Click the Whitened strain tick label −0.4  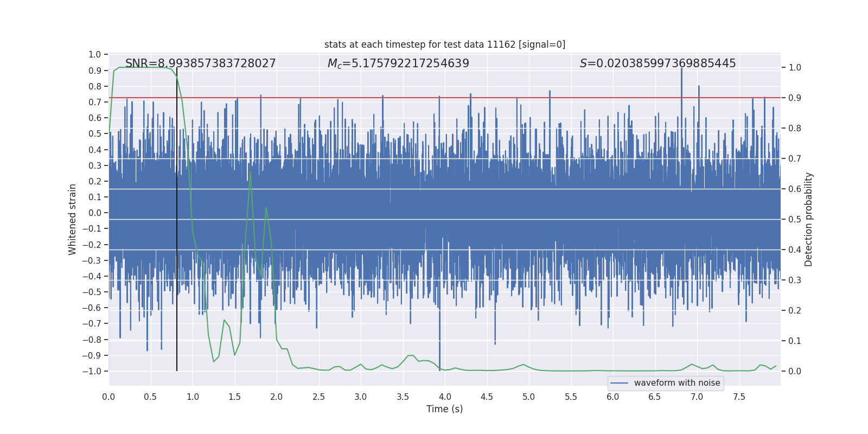[92, 276]
